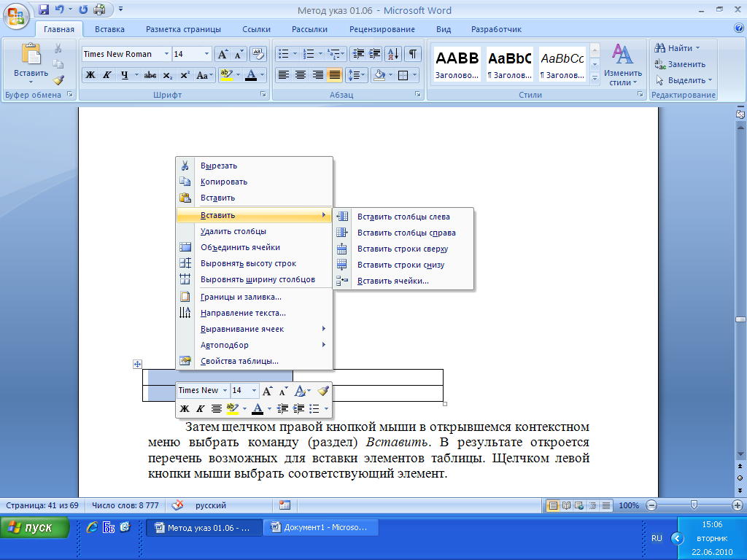Click the Office button logo
Screen dimensions: 747x560
pyautogui.click(x=16, y=16)
